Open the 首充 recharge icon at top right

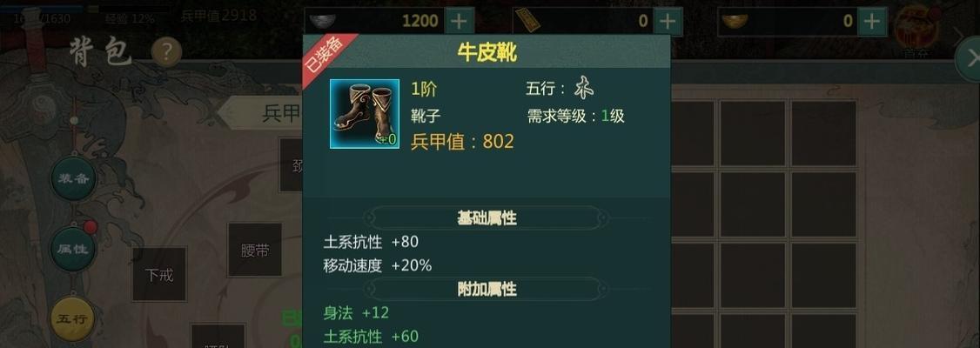[x=915, y=30]
